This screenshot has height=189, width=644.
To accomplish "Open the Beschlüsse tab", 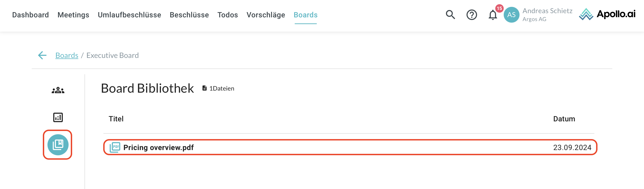I will tap(189, 15).
